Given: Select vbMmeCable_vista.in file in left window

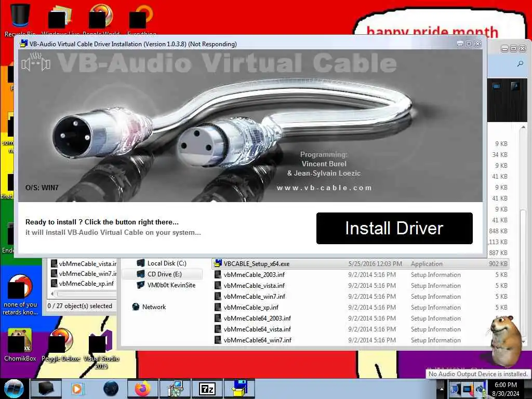Looking at the screenshot, I should point(84,263).
